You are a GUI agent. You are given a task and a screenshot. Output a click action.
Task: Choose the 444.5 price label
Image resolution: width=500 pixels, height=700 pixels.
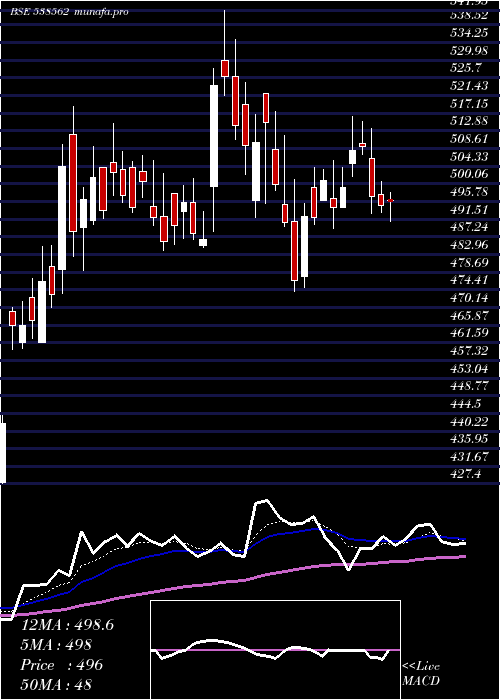466,404
